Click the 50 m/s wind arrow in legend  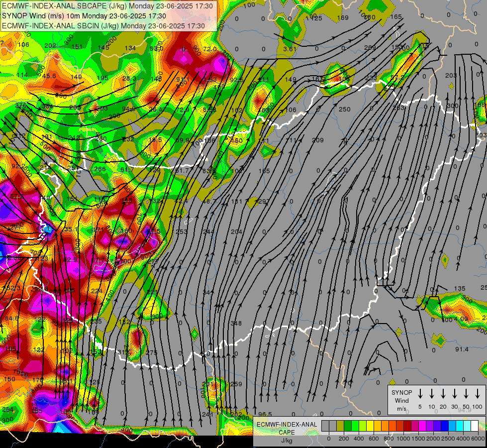point(466,394)
